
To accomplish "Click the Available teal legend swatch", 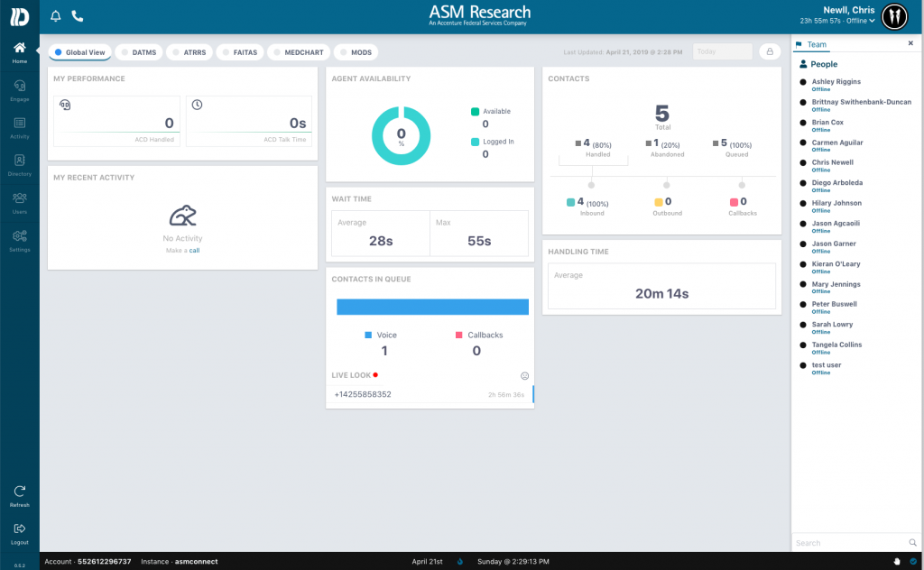I will (x=475, y=111).
